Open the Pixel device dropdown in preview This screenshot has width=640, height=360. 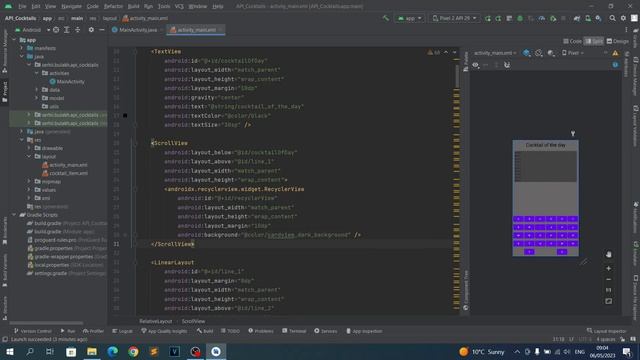pos(573,53)
